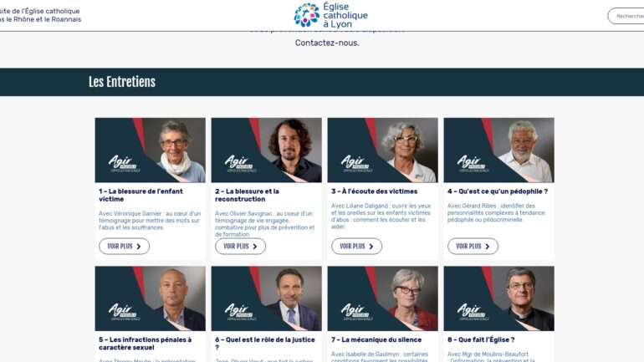
Task: Open thumbnail of interview 5 on infractions pénales
Action: tap(151, 298)
